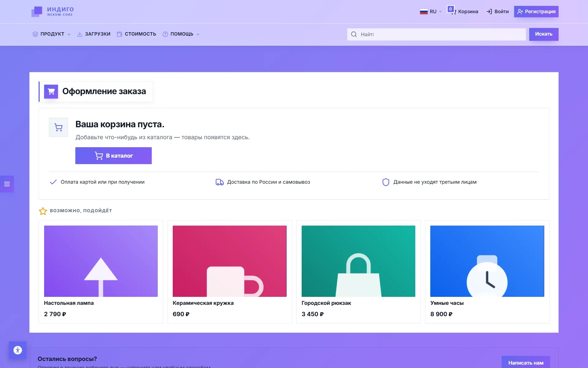Click the Искать search button
This screenshot has width=588, height=368.
544,34
